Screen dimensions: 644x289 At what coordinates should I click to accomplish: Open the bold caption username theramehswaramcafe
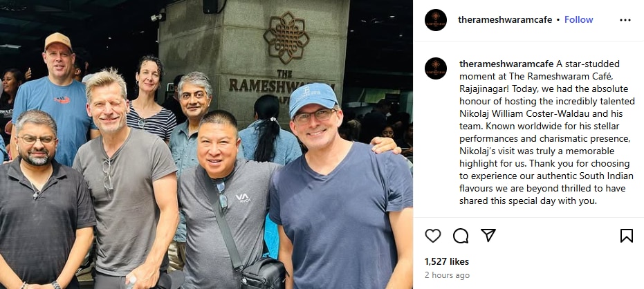tap(506, 64)
